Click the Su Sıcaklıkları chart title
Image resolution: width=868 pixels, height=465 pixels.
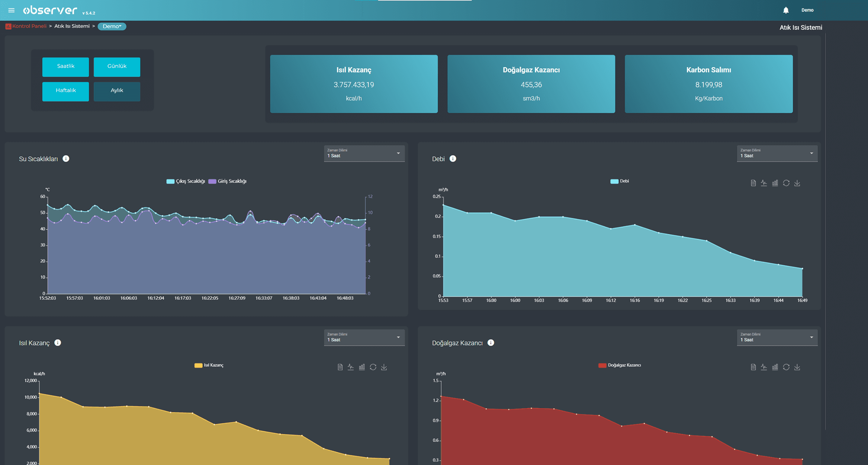click(x=38, y=159)
